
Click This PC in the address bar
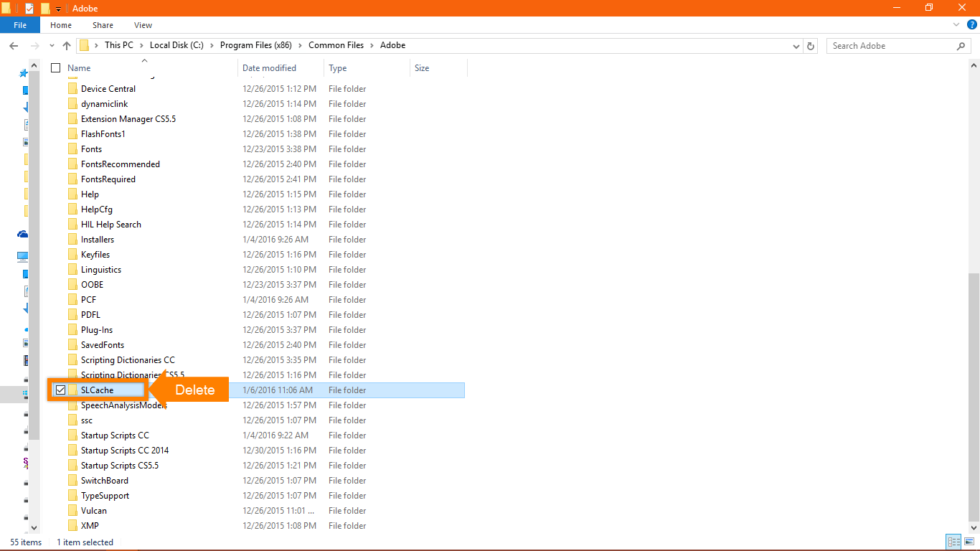(119, 45)
